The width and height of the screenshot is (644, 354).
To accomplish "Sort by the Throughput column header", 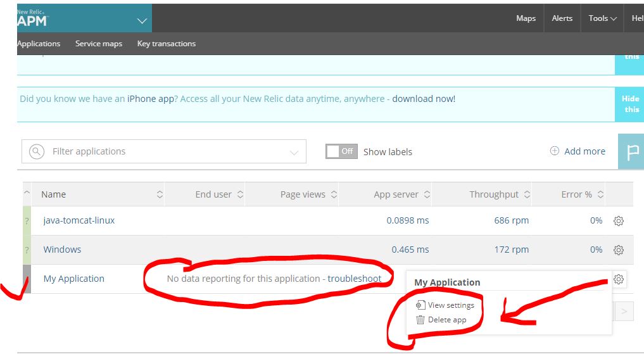I will (494, 194).
